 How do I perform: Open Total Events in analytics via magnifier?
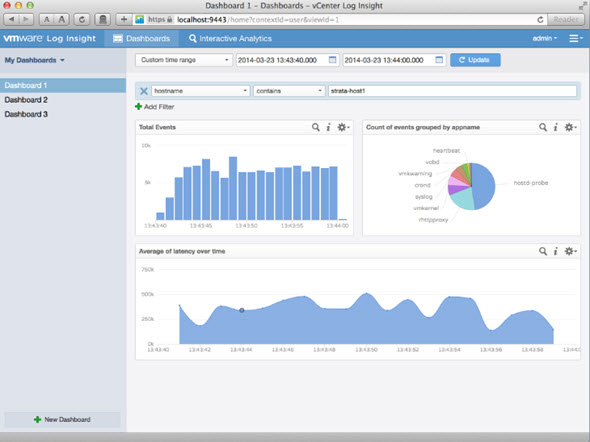point(316,127)
